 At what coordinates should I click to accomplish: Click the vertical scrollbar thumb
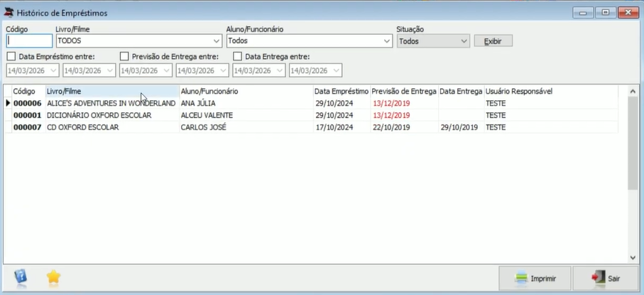(633, 143)
